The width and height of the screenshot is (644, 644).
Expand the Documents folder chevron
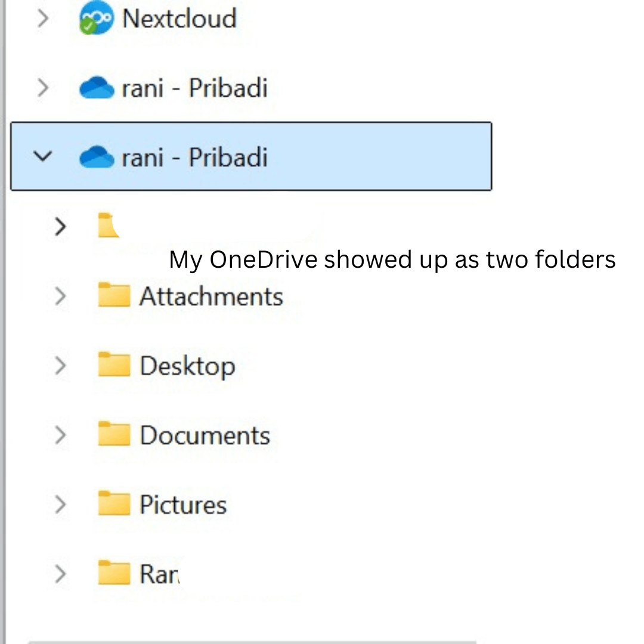tap(60, 435)
